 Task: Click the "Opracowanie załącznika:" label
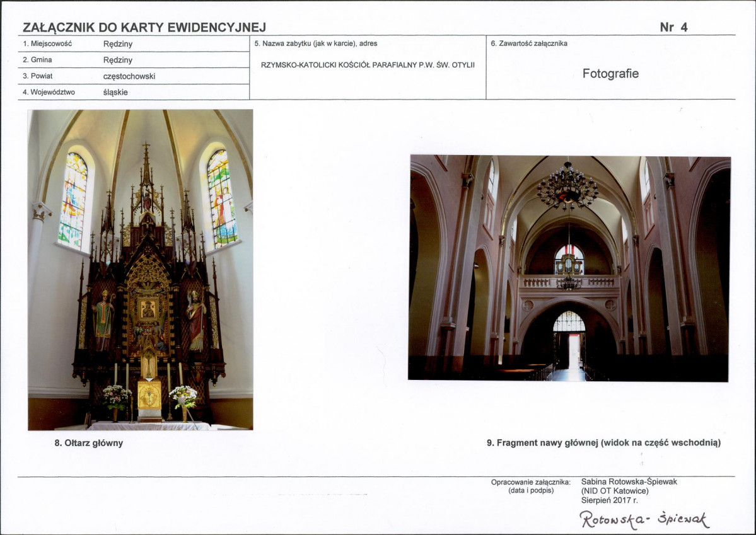coord(531,482)
